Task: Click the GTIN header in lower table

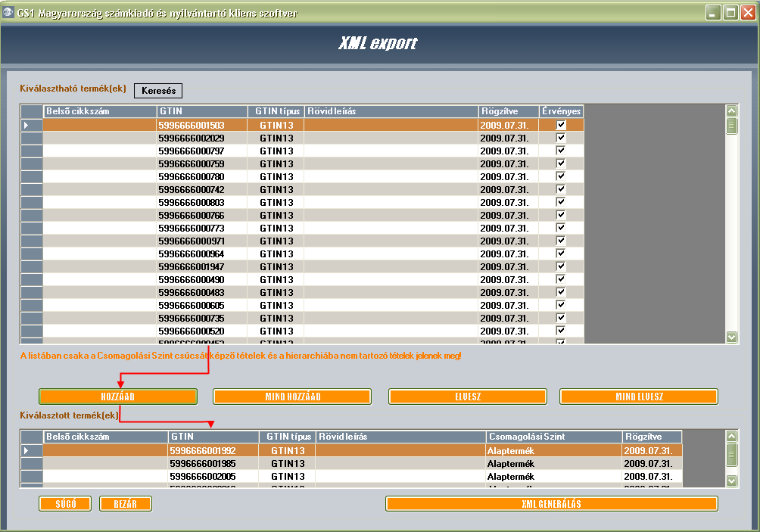Action: click(213, 437)
